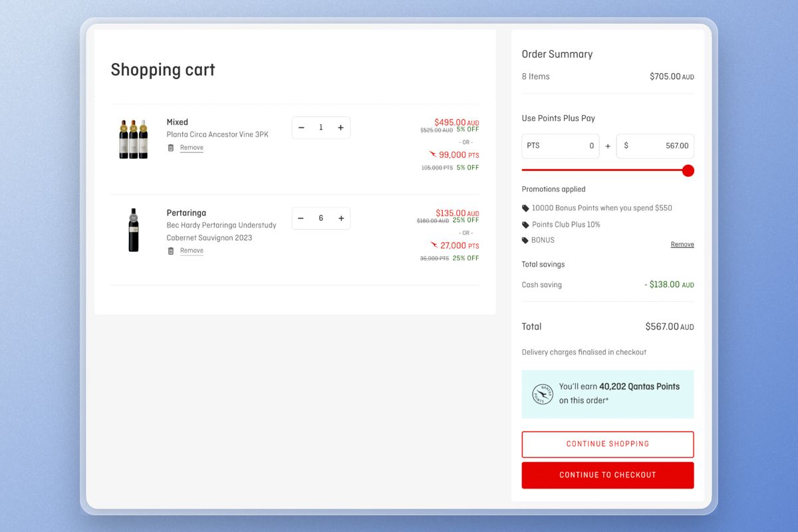Open the Pertaringa bottle product thumbnail
798x532 pixels.
click(134, 230)
